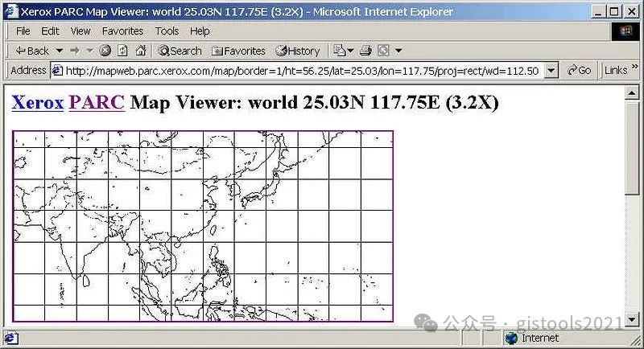Click the page icon in address bar
Viewport: 644px width, 349px height.
click(57, 71)
